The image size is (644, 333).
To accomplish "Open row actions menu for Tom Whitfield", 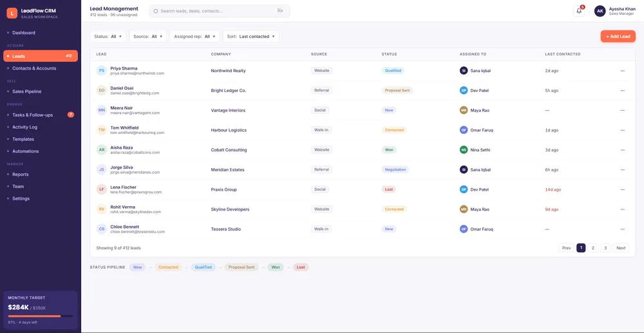I will pos(622,130).
